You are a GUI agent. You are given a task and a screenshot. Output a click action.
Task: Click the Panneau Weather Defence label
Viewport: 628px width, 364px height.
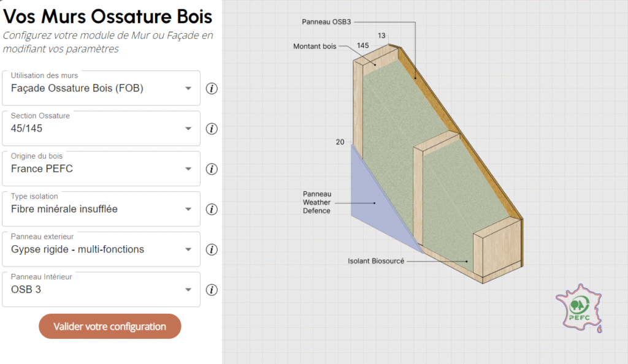click(316, 202)
